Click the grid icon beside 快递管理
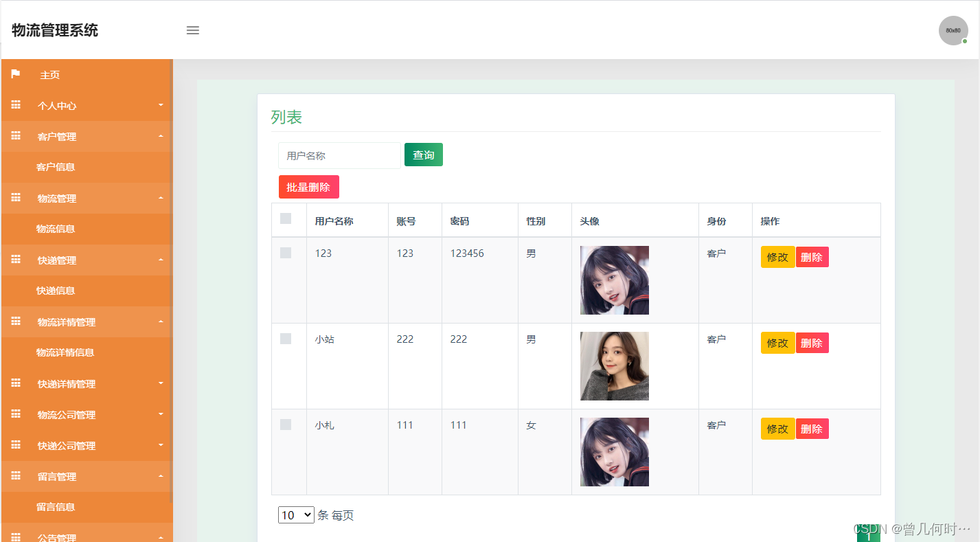The image size is (980, 542). [x=16, y=260]
